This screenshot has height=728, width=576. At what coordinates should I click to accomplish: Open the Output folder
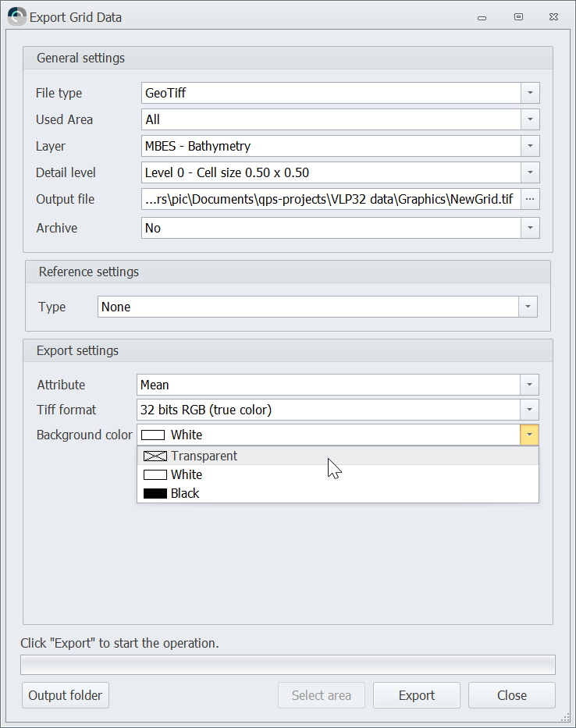pyautogui.click(x=66, y=695)
